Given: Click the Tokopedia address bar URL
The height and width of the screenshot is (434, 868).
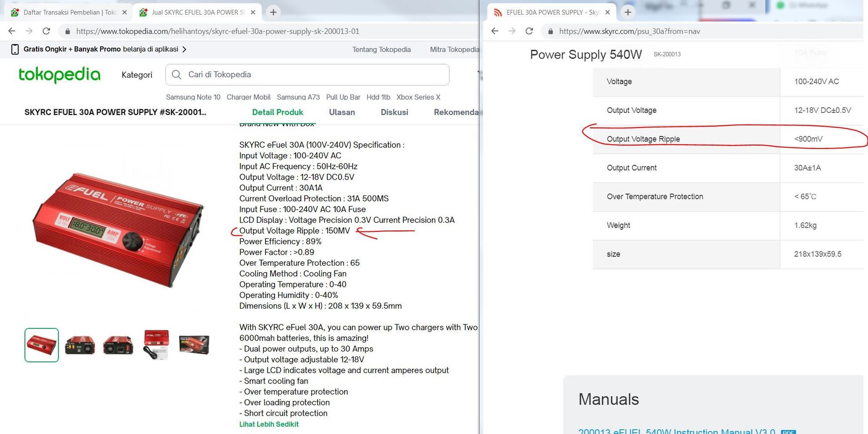Looking at the screenshot, I should (x=217, y=31).
